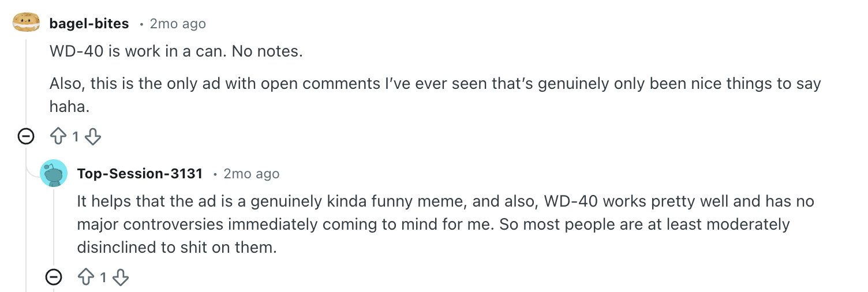Image resolution: width=868 pixels, height=292 pixels.
Task: Open Top-Session-3131's Snoo avatar
Action: coord(54,173)
